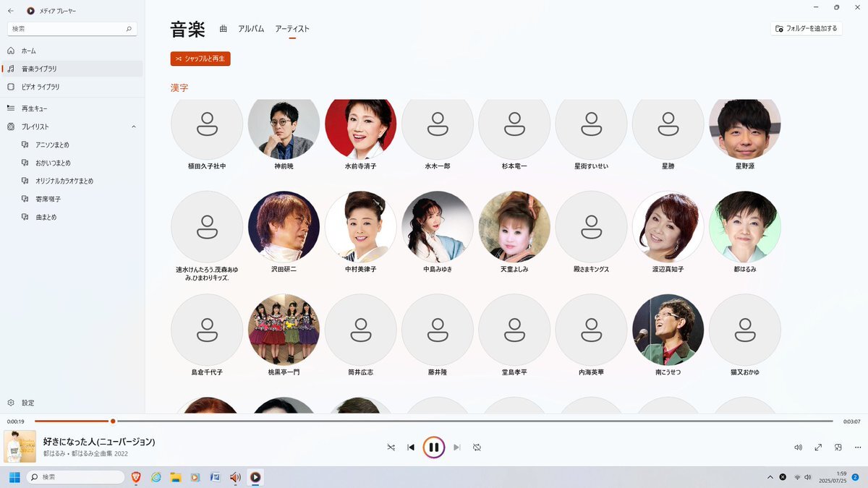The height and width of the screenshot is (488, 868).
Task: Click the song title 好きになった人(ニューバージョン)
Action: click(99, 442)
